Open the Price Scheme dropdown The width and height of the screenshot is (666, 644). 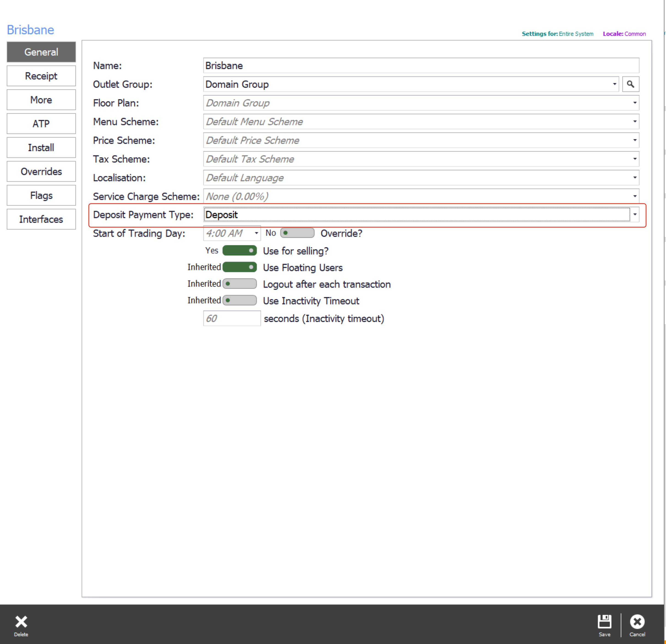(x=634, y=140)
